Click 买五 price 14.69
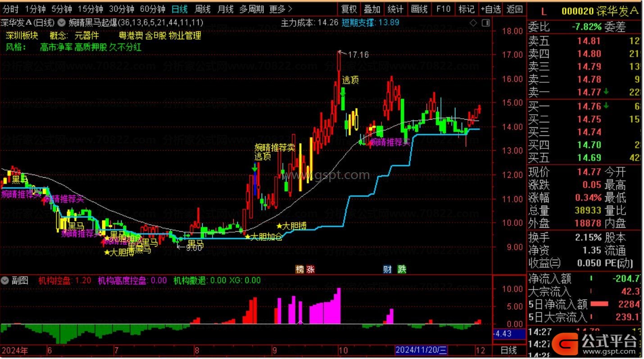Image resolution: width=644 pixels, height=359 pixels. (590, 157)
